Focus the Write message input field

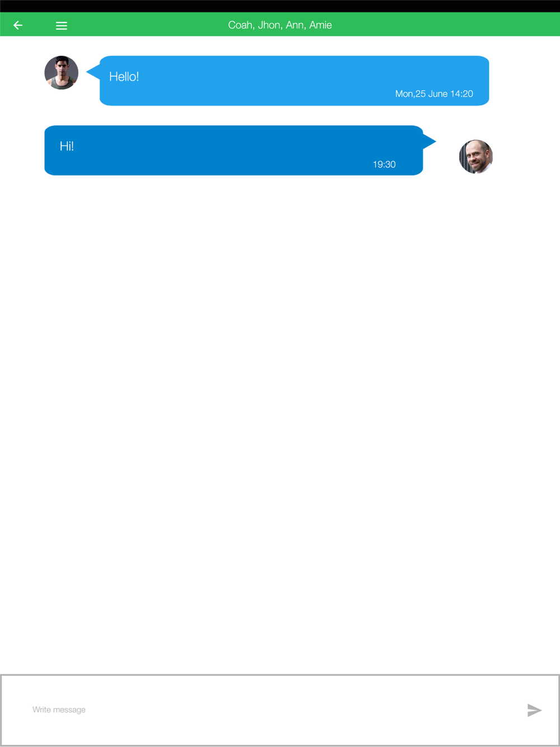click(x=269, y=710)
